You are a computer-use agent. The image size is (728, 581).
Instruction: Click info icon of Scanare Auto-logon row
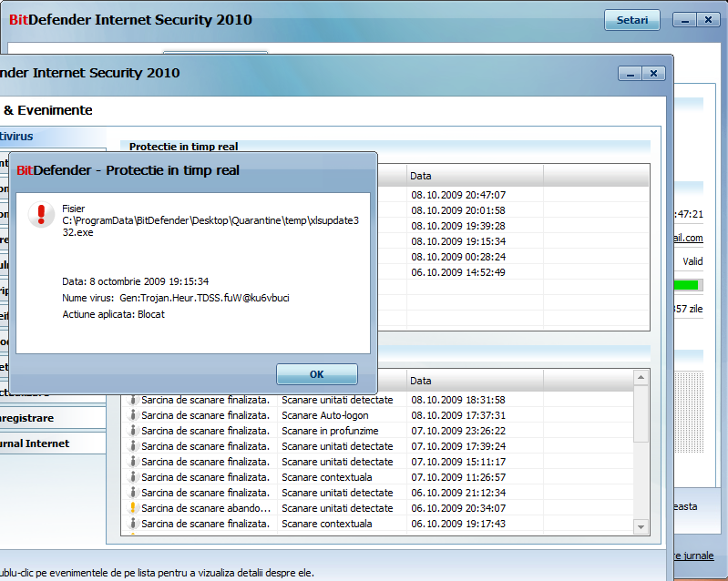tap(133, 415)
